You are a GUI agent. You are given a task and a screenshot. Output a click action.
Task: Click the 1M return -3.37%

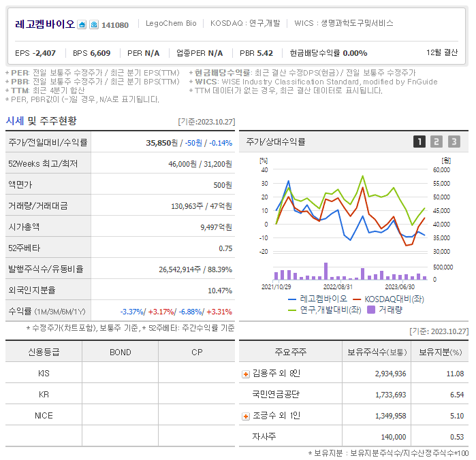pyautogui.click(x=131, y=312)
